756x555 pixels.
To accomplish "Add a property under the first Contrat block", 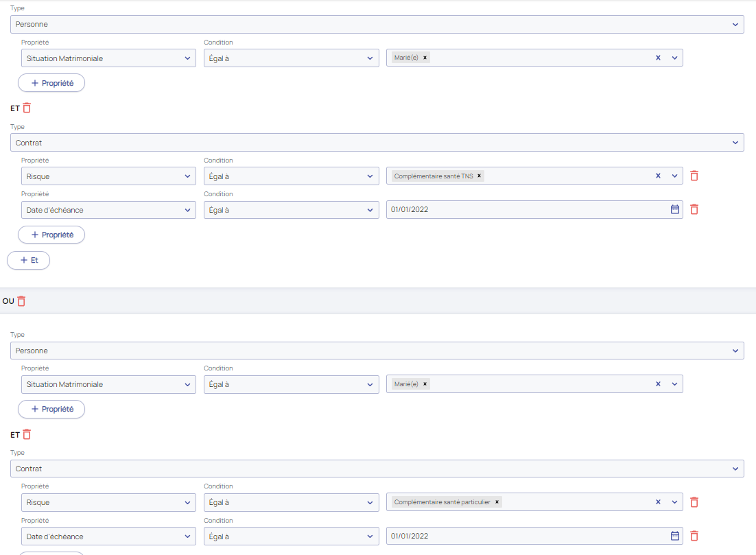I will click(x=51, y=235).
